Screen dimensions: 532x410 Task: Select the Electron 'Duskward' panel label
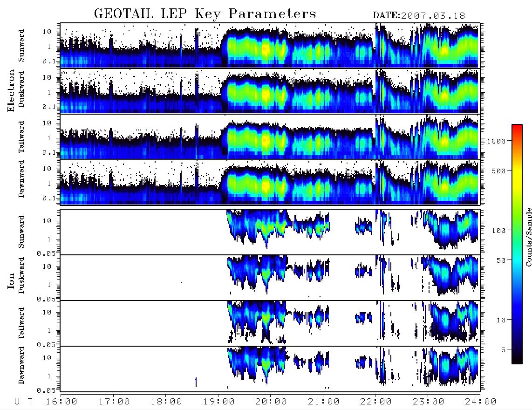[21, 89]
